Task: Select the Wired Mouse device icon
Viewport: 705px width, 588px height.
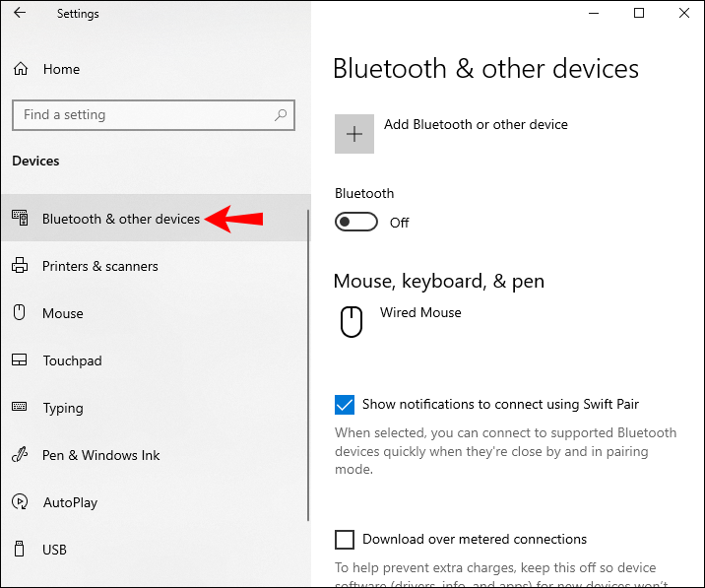Action: (352, 321)
